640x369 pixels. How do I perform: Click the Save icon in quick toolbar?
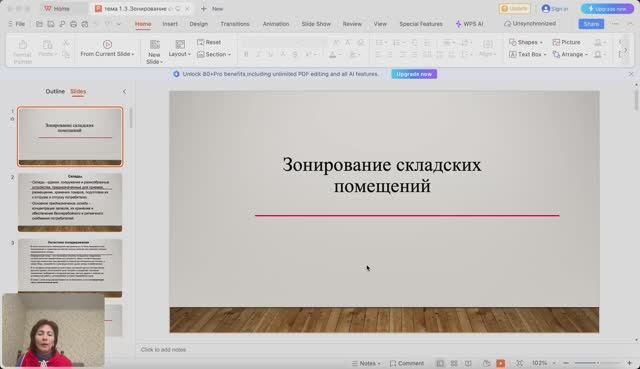(x=51, y=24)
